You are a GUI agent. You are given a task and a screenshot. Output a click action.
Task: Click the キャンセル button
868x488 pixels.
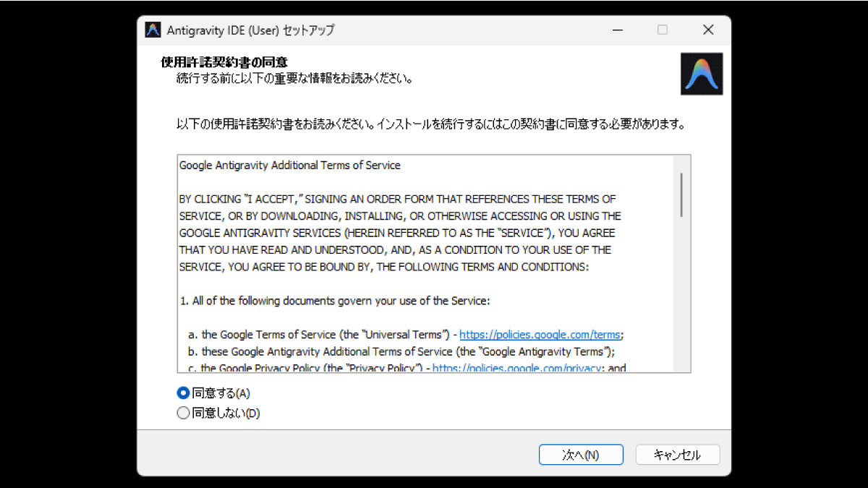click(x=678, y=455)
